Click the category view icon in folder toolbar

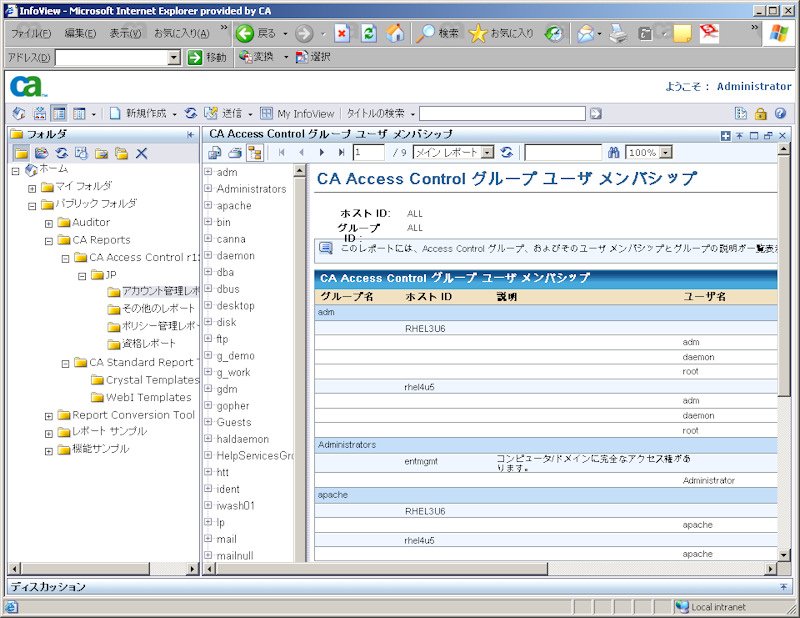pyautogui.click(x=41, y=153)
